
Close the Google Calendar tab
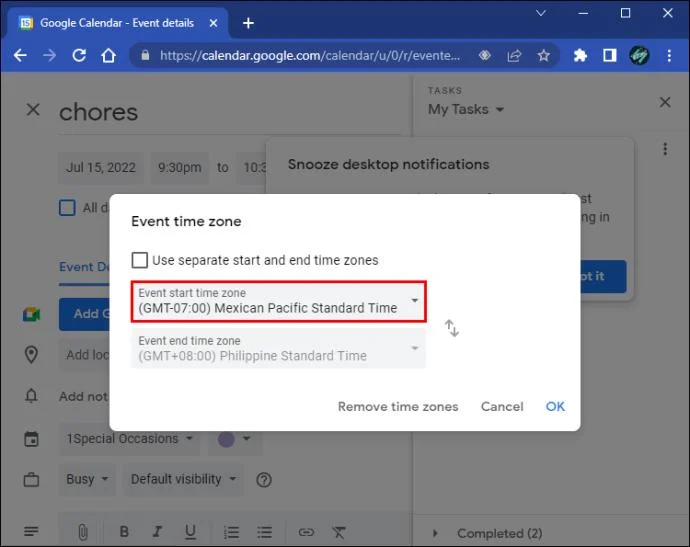(213, 23)
